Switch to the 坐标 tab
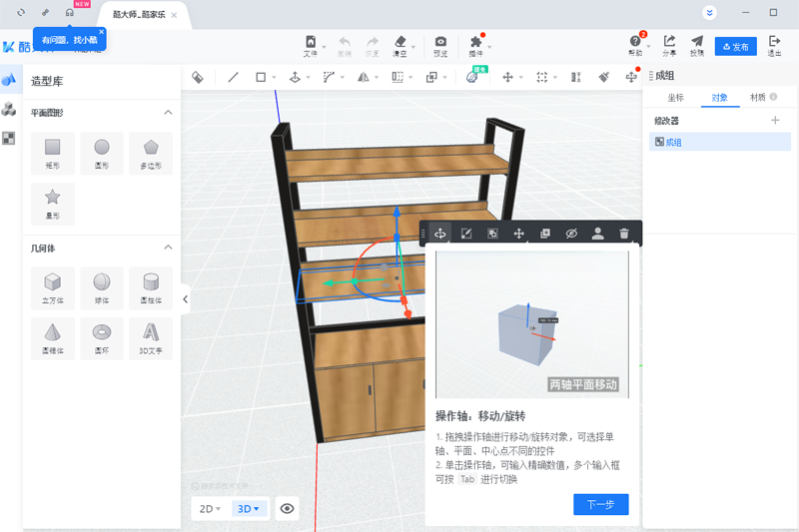This screenshot has width=799, height=532. point(676,98)
